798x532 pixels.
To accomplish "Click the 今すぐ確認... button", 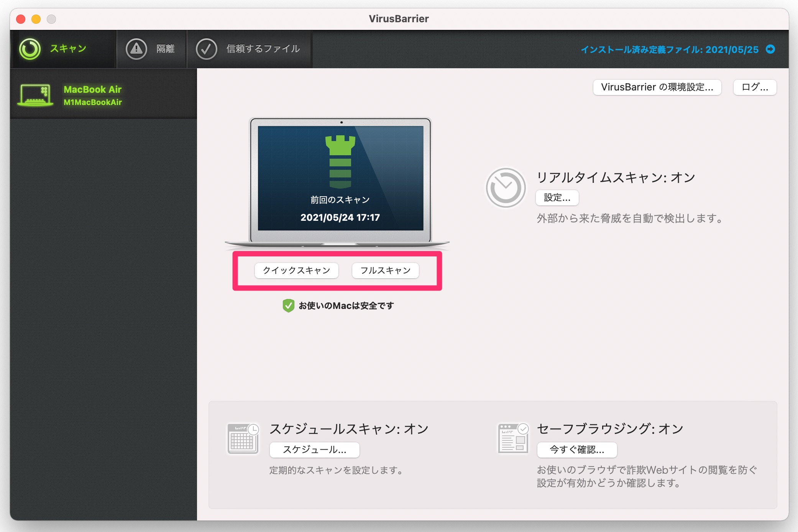I will (577, 450).
